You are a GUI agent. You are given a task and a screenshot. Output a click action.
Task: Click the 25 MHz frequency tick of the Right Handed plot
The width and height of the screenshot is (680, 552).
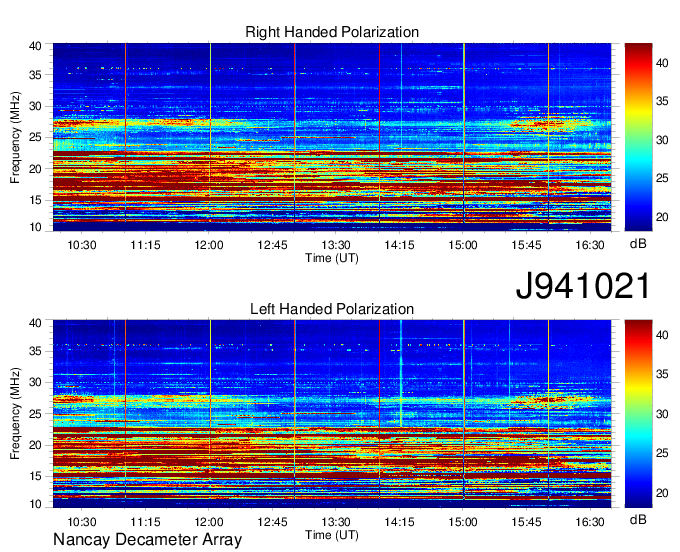click(35, 137)
